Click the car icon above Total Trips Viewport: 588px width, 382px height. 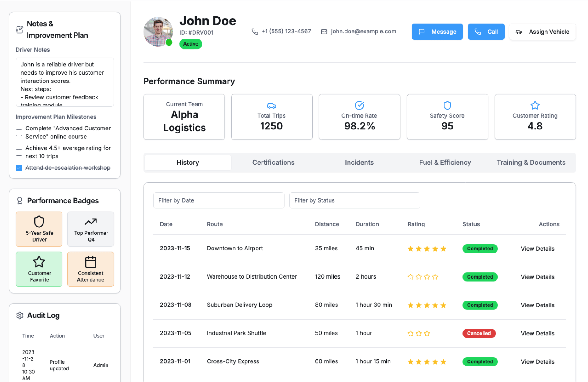coord(271,106)
